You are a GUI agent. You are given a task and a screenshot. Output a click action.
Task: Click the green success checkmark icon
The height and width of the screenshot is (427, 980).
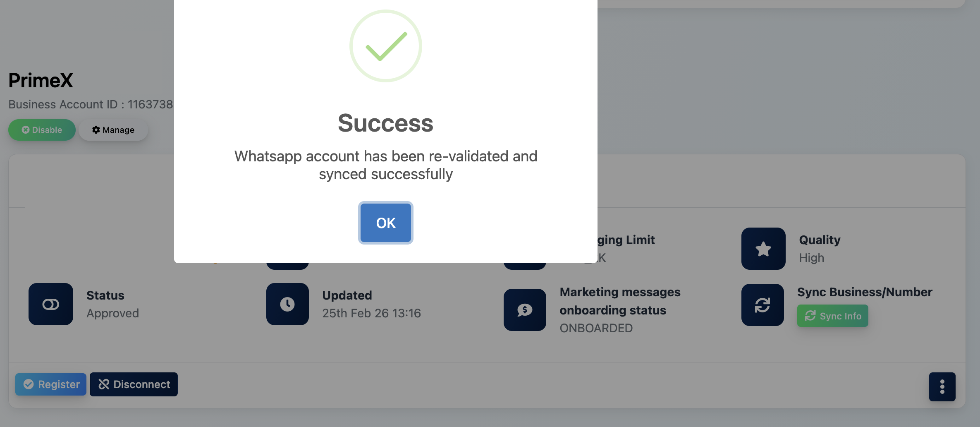[385, 46]
